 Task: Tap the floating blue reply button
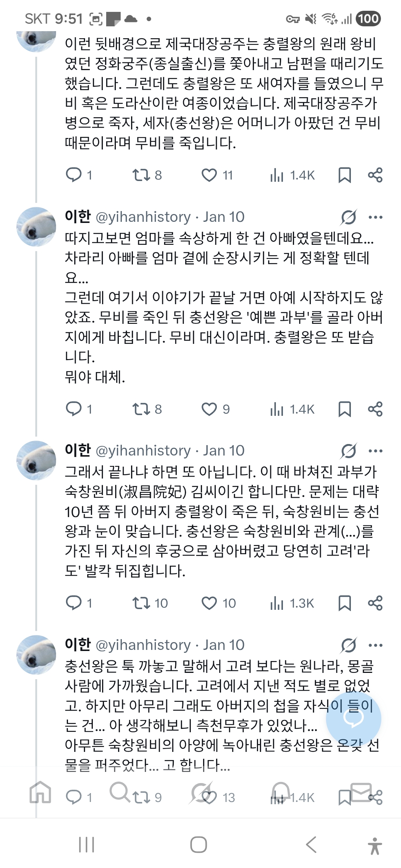[x=353, y=719]
